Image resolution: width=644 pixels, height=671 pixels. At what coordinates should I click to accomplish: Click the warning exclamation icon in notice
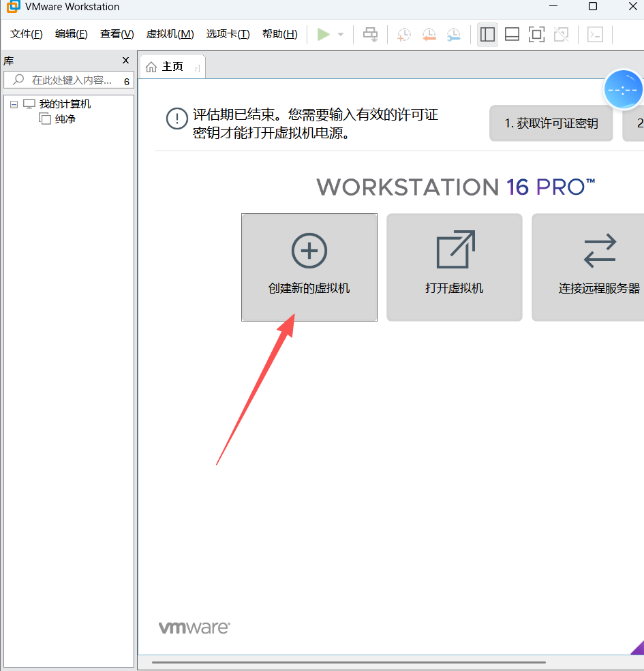point(177,119)
